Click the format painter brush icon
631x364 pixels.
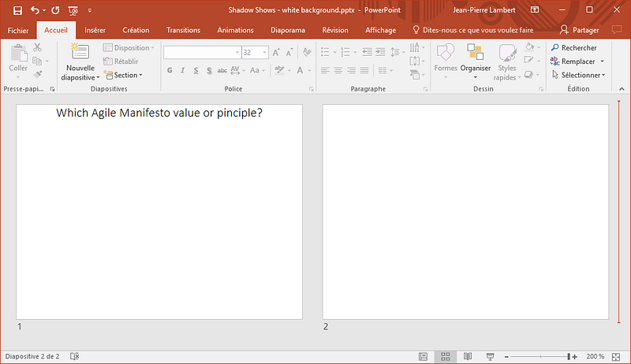click(x=37, y=74)
